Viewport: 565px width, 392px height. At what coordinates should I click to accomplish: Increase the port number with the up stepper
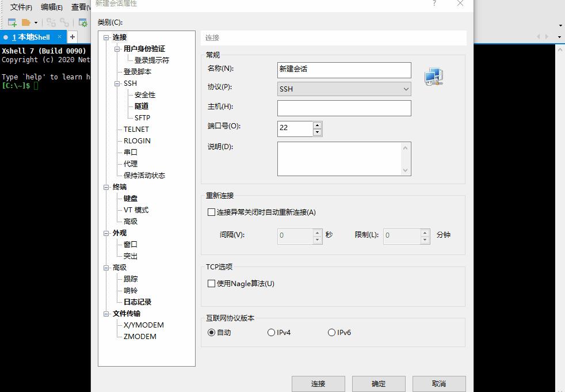pos(316,125)
